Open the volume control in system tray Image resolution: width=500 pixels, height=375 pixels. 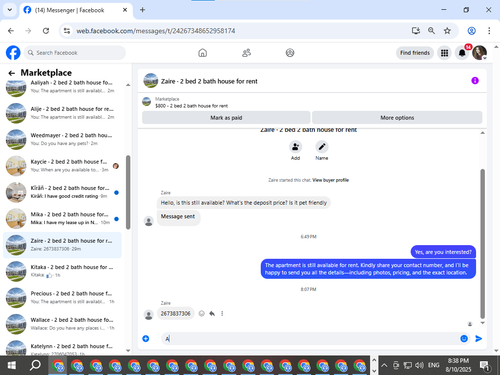click(x=419, y=365)
